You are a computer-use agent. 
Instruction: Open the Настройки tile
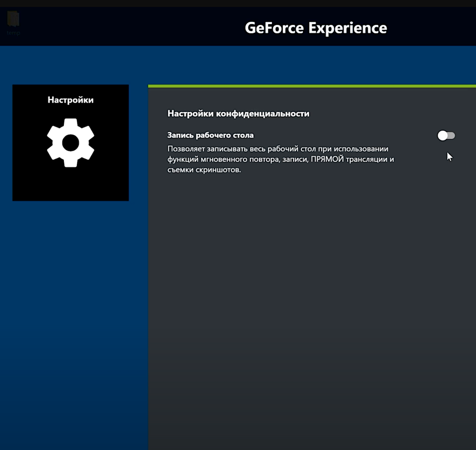(71, 142)
